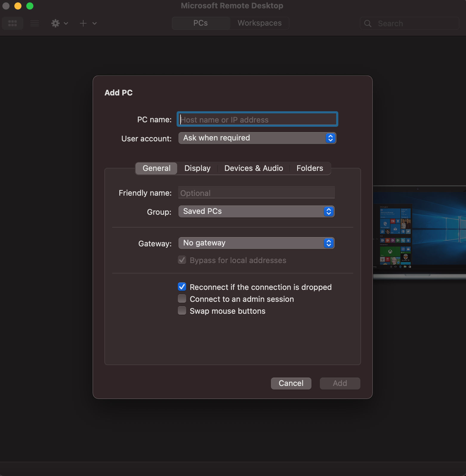Switch to list view icon
Image resolution: width=466 pixels, height=476 pixels.
[x=35, y=23]
